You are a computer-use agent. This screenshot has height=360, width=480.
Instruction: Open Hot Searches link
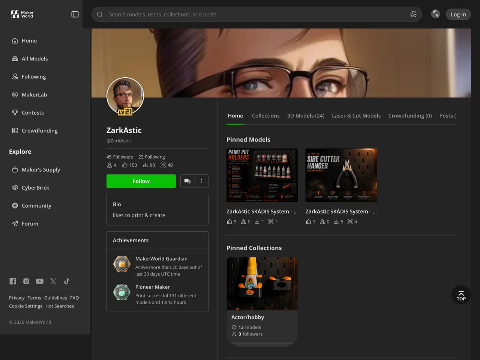(x=60, y=306)
